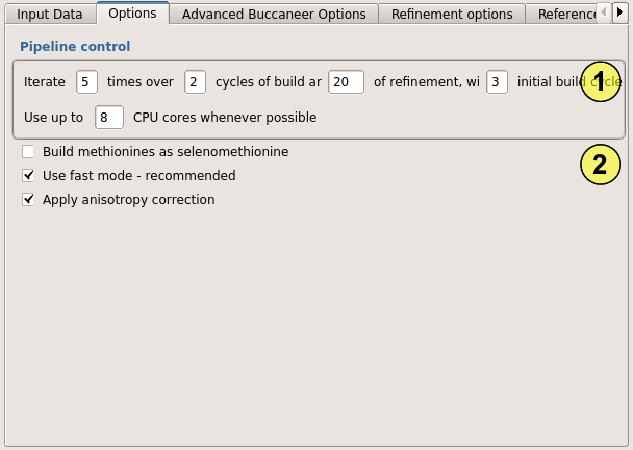Go to the Refinement options tab
Image resolution: width=633 pixels, height=450 pixels.
point(451,14)
